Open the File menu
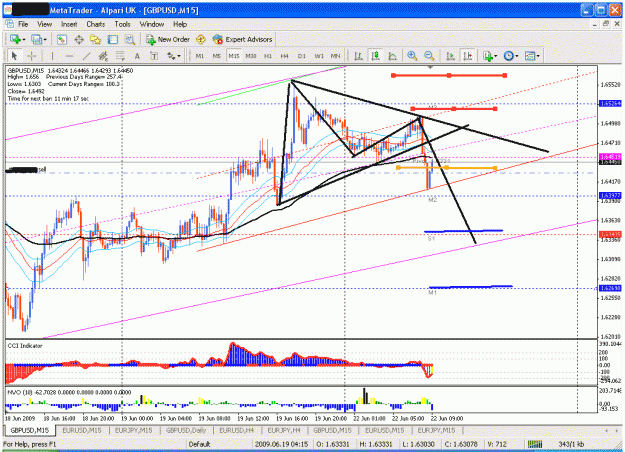Viewport: 625px width, 452px height. 23,24
